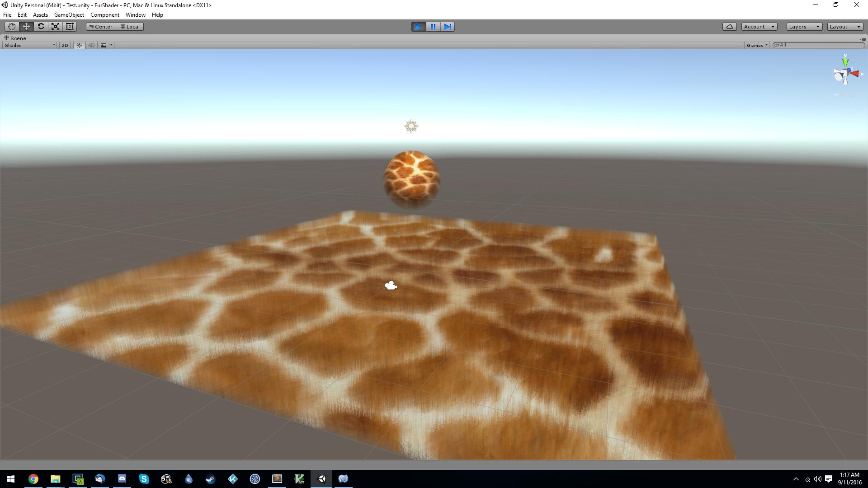Toggle audio in Scene view
This screenshot has height=488, width=868.
click(91, 45)
